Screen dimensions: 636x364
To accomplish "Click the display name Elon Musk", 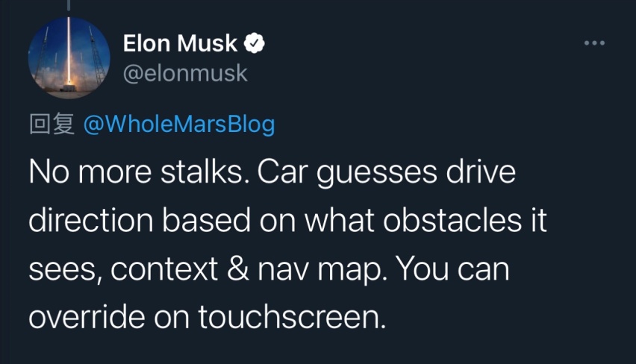I will 180,43.
